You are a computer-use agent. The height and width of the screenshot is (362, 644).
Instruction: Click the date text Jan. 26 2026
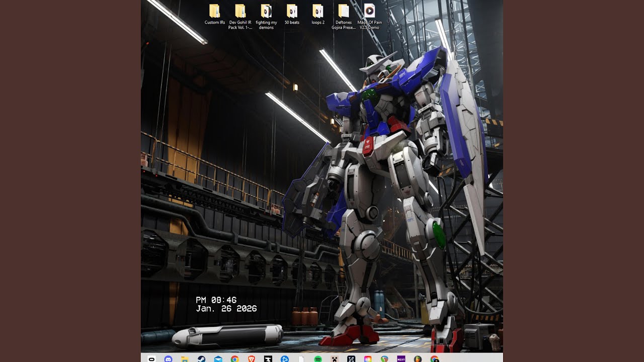pos(226,308)
